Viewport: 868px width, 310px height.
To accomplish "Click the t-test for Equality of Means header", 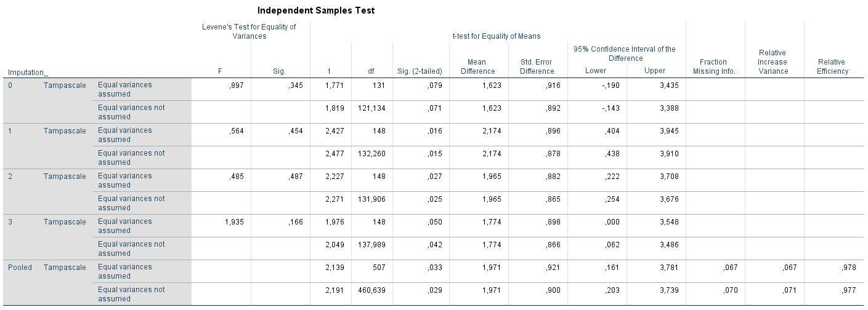I will click(x=496, y=36).
